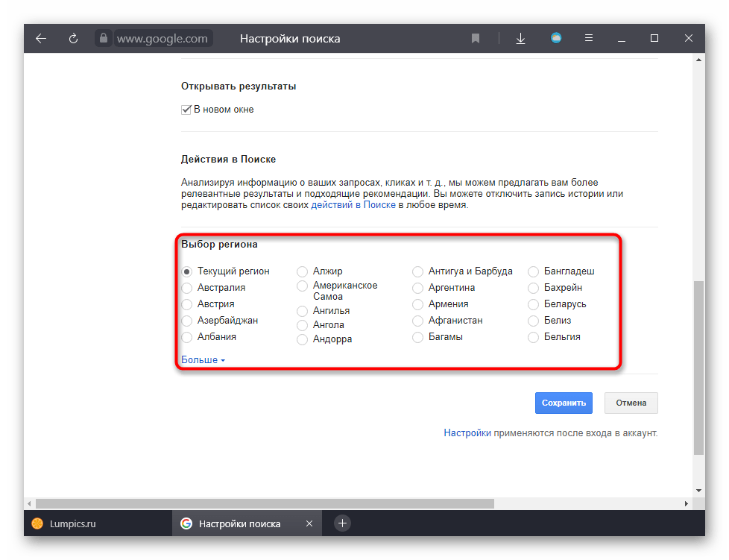
Task: Maximize the browser window
Action: pyautogui.click(x=654, y=38)
